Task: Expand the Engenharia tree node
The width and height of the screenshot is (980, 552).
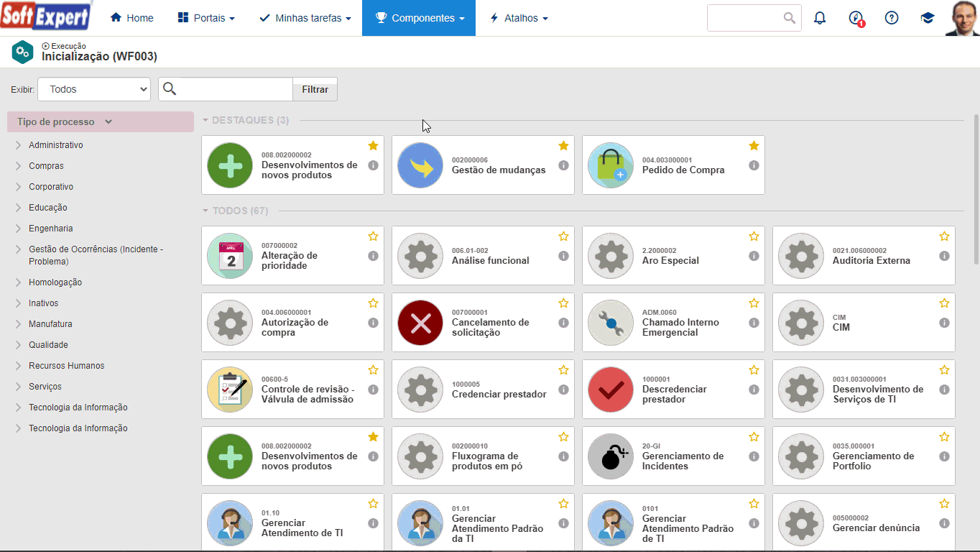Action: click(18, 229)
